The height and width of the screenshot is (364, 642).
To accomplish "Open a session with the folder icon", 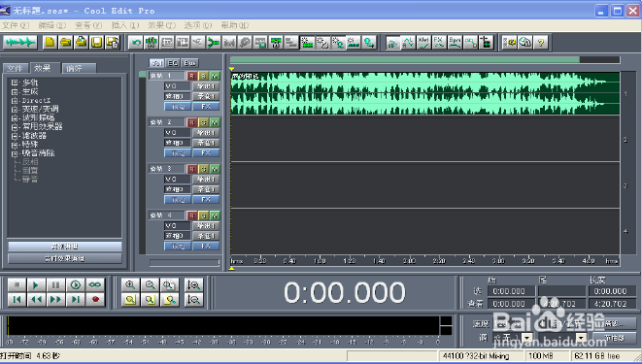I will (65, 43).
